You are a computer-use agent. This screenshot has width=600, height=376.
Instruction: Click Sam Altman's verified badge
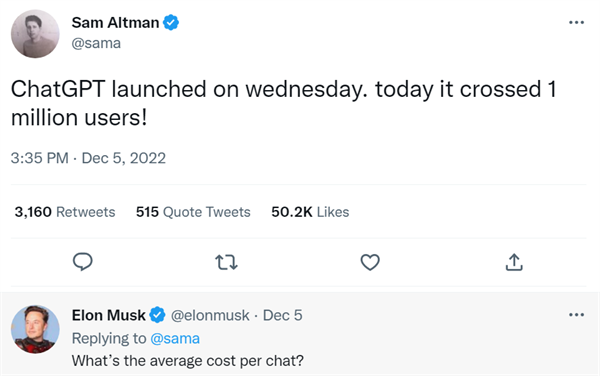coord(171,23)
